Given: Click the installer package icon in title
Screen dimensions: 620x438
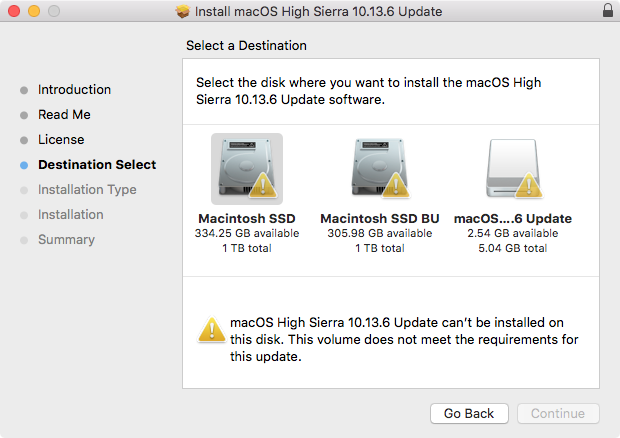Looking at the screenshot, I should pyautogui.click(x=183, y=11).
